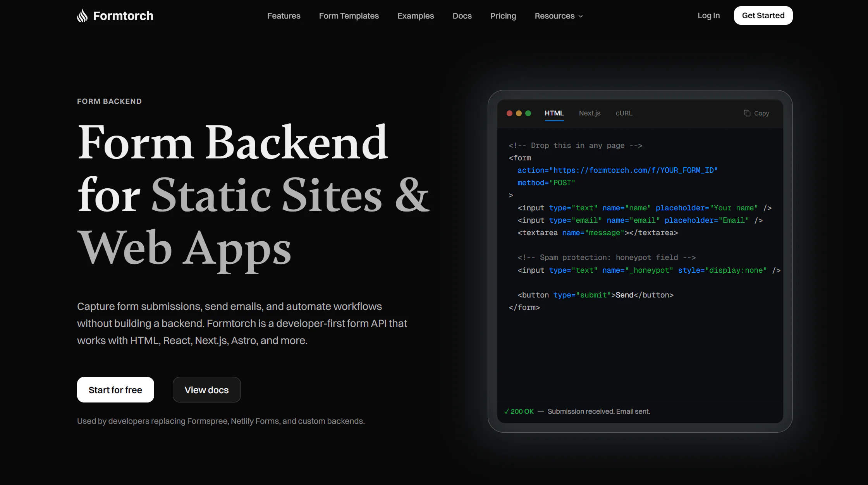Click the yellow window dot in the code preview
This screenshot has height=485, width=868.
[x=519, y=114]
